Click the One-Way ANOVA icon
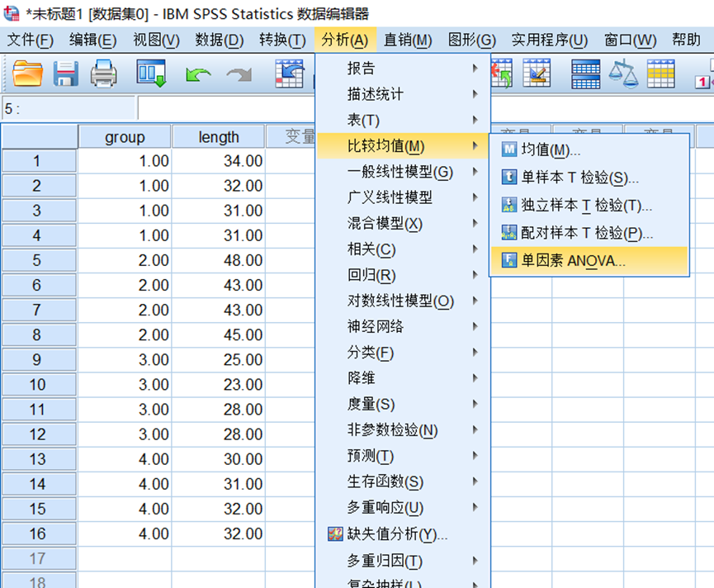This screenshot has height=588, width=714. tap(509, 260)
